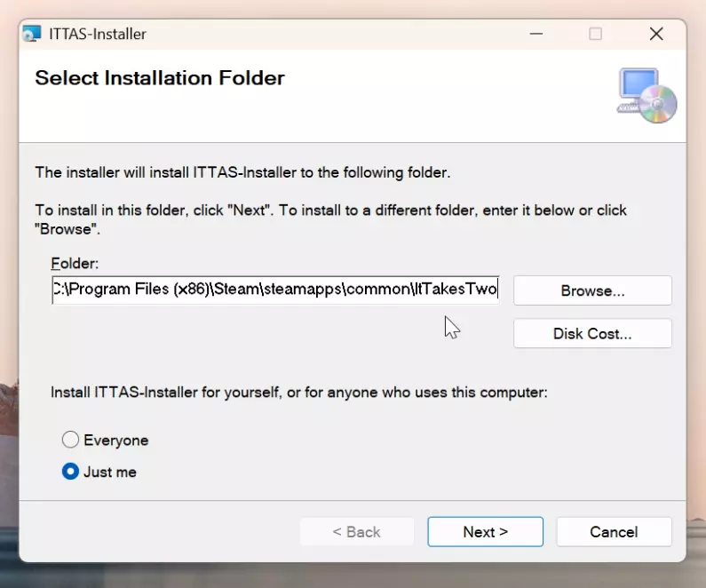Click the ITTAS-Installer title bar text
The width and height of the screenshot is (706, 588).
point(99,35)
